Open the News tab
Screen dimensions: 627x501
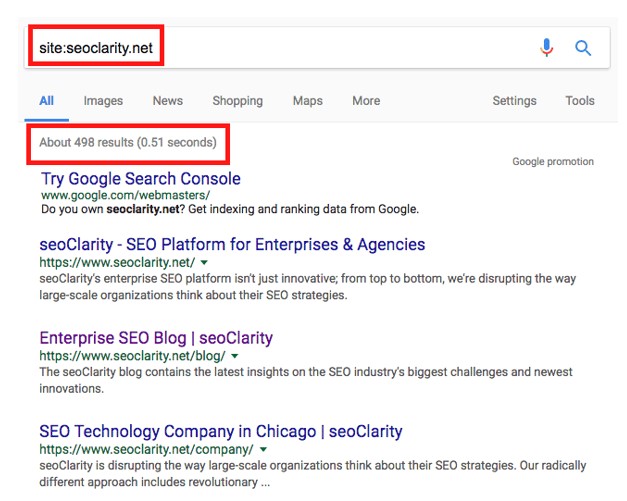coord(168,101)
